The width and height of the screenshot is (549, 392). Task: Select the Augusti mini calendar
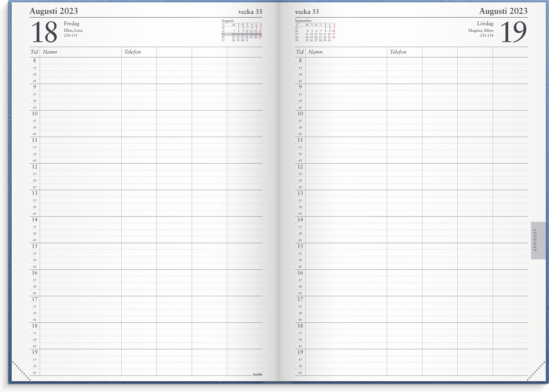[241, 31]
